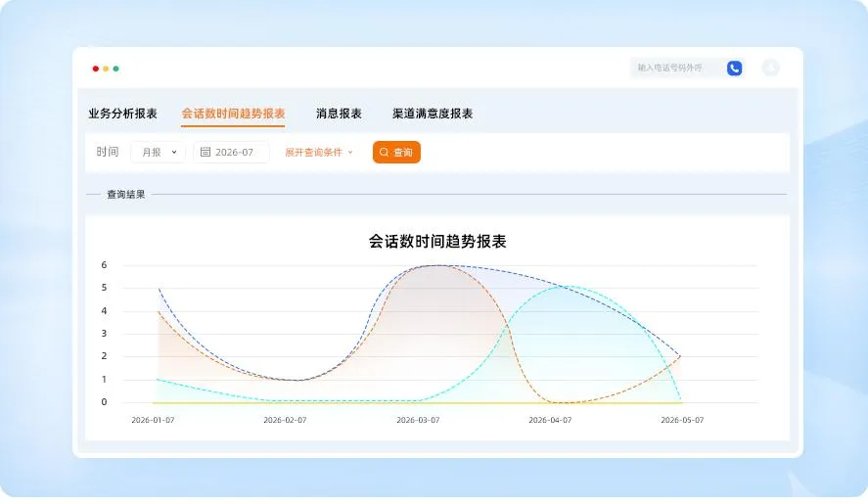Click the calendar icon in date field
The width and height of the screenshot is (868, 504).
click(x=205, y=152)
